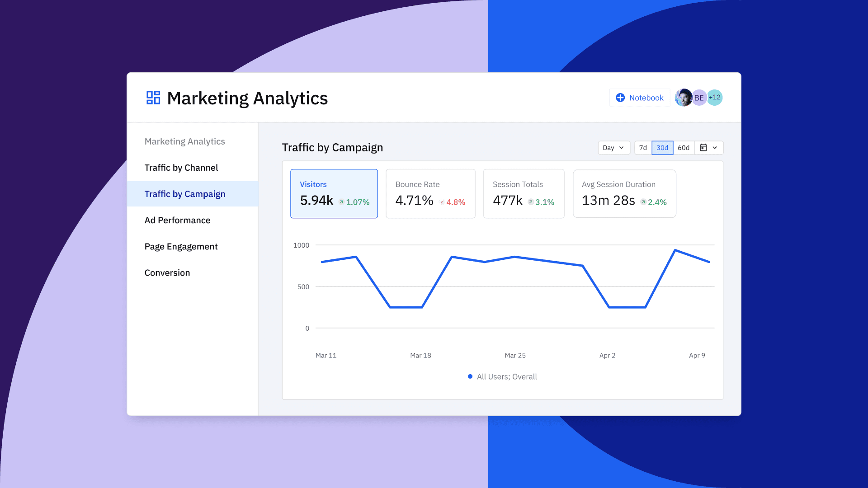The image size is (868, 488).
Task: Click the red downward arrow beside 4.8%
Action: click(442, 202)
